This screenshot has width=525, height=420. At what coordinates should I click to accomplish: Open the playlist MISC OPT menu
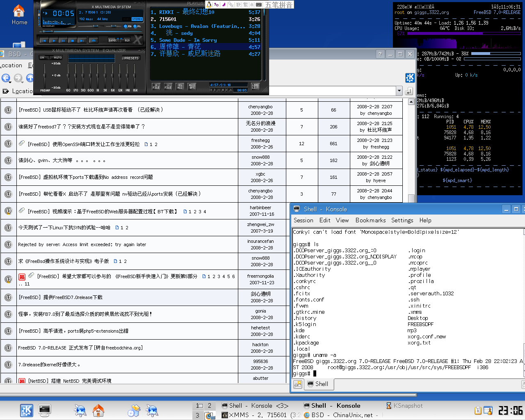click(192, 86)
